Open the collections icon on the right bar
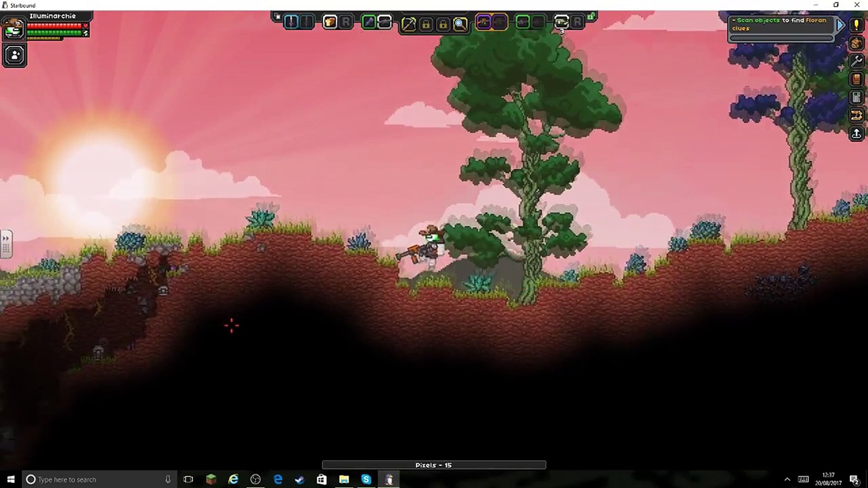The height and width of the screenshot is (488, 868). click(856, 115)
